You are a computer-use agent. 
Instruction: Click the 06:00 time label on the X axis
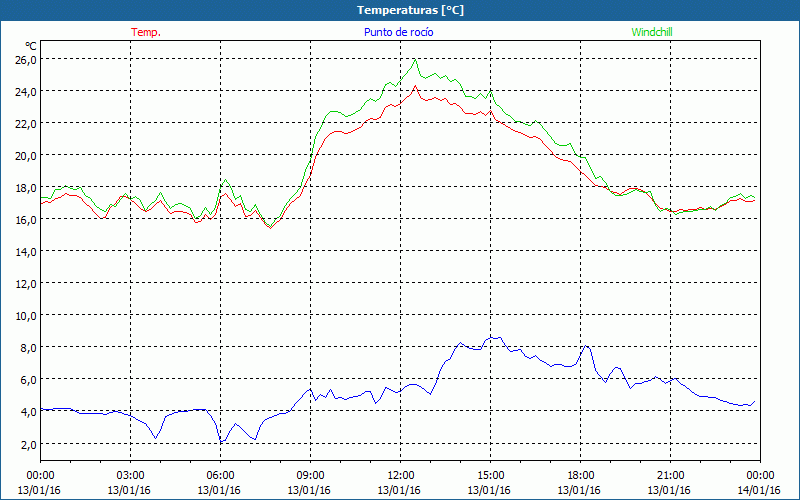pyautogui.click(x=220, y=475)
